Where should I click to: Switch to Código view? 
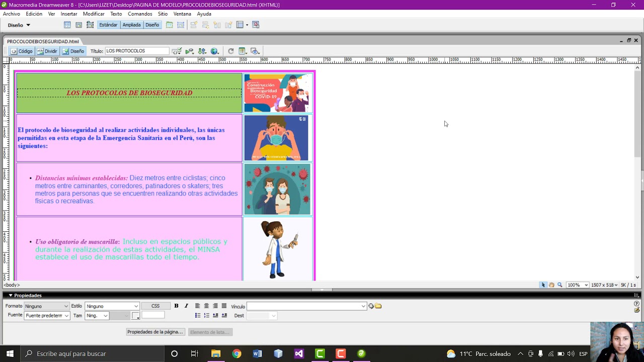pyautogui.click(x=22, y=51)
